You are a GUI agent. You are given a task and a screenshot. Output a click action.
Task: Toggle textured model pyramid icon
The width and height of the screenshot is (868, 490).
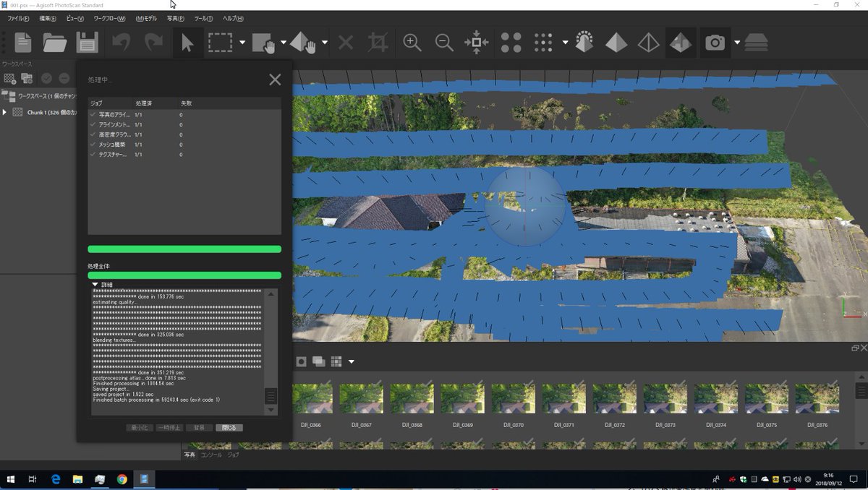coord(681,43)
